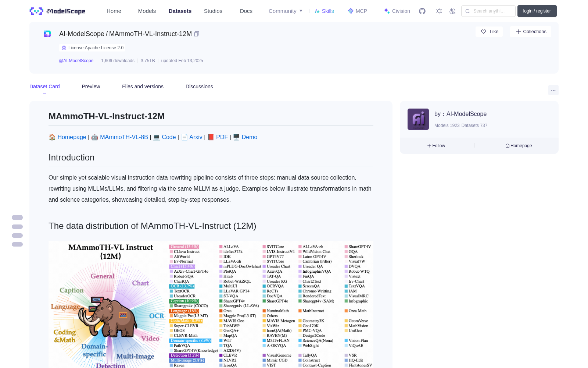Click 'updated Feb 13,2025' text
This screenshot has width=588, height=368.
(x=182, y=61)
